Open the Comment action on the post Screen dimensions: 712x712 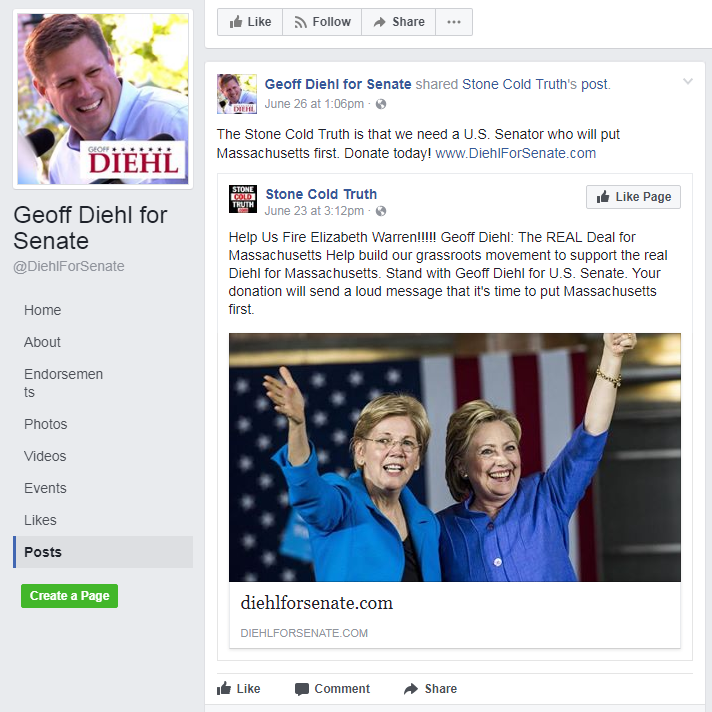pyautogui.click(x=332, y=689)
